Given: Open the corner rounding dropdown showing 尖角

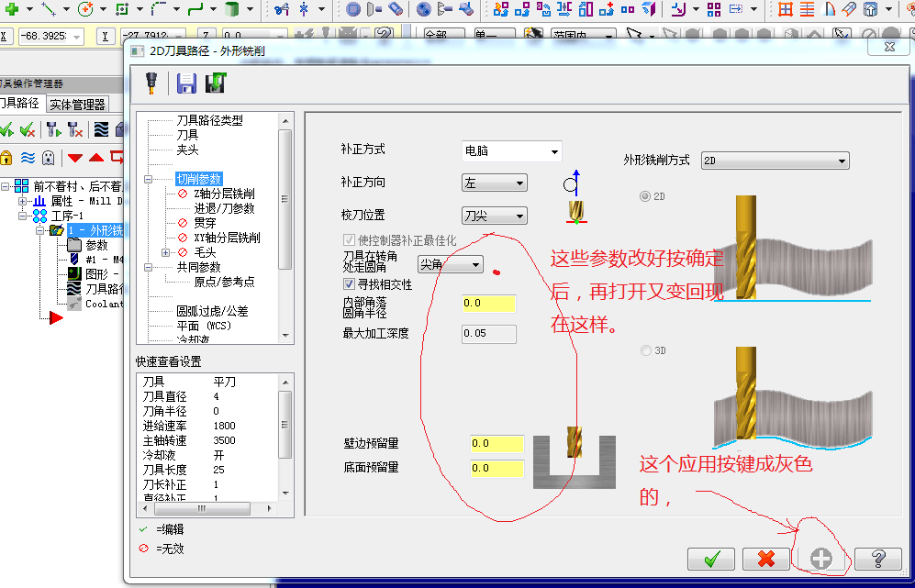Looking at the screenshot, I should coord(451,265).
